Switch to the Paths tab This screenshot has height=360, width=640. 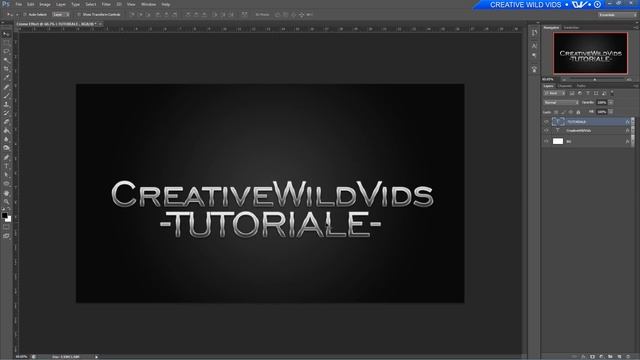click(581, 86)
